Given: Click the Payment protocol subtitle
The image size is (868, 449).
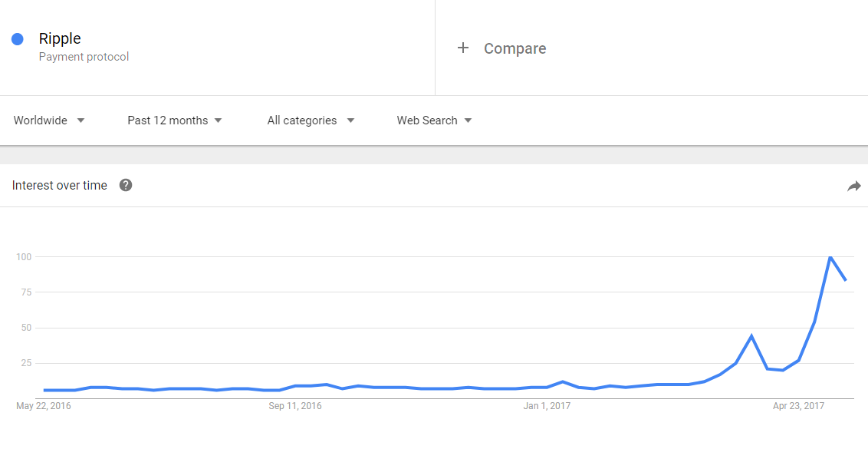Looking at the screenshot, I should (x=84, y=57).
